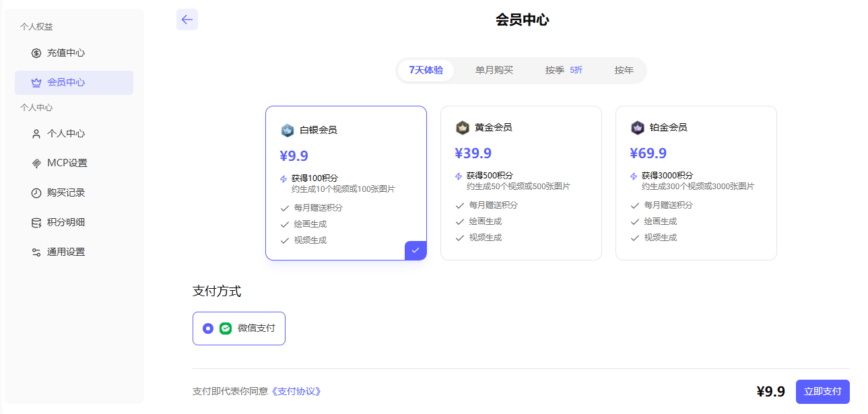Switch to the 单月购买 tab
Screen dimensions: 868x414
coord(494,70)
